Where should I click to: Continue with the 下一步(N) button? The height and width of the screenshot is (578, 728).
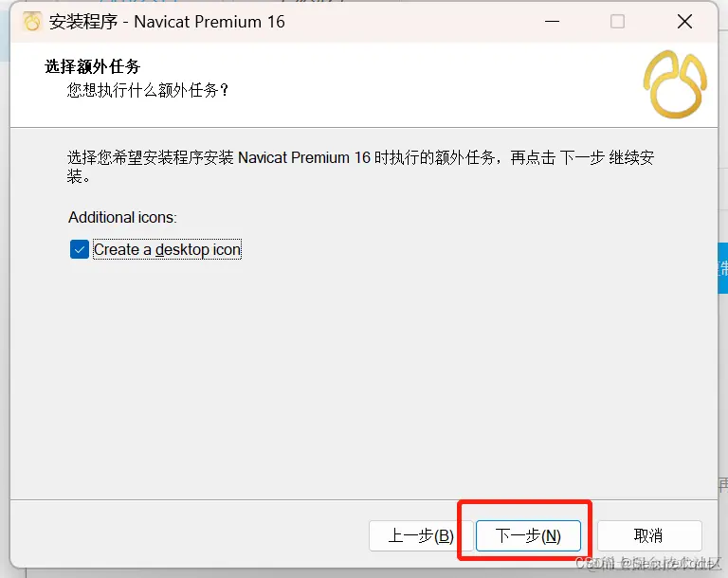point(528,535)
